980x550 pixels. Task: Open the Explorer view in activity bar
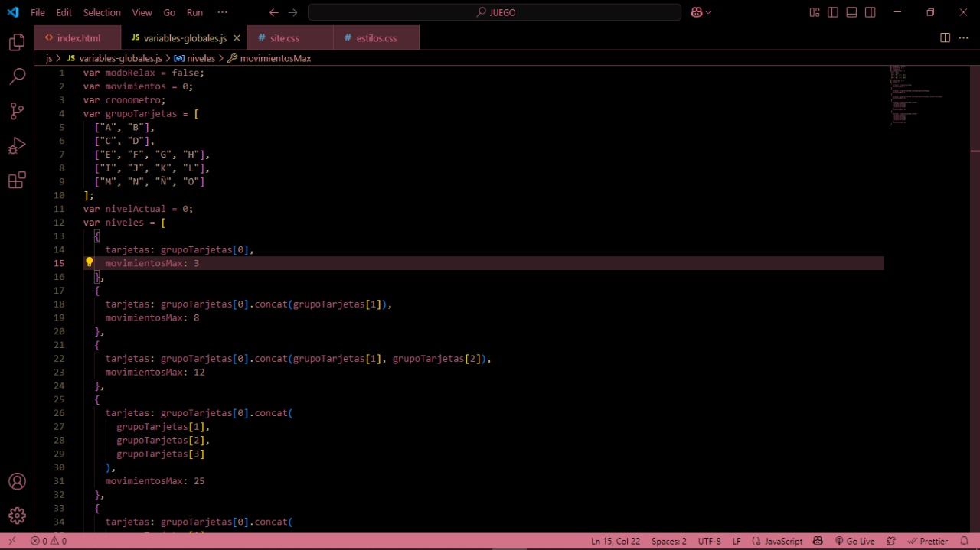click(17, 43)
